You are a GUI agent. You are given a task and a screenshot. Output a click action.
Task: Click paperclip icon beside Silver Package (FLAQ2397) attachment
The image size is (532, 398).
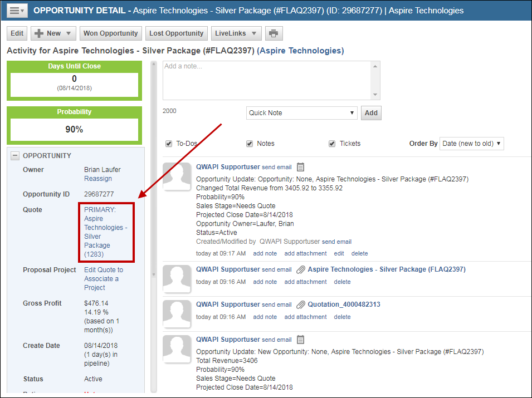(301, 269)
